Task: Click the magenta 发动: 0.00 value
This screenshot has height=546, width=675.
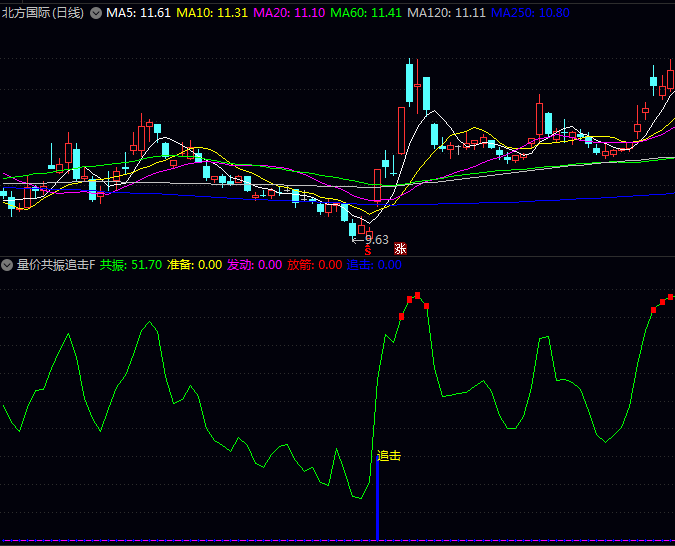Action: 254,265
